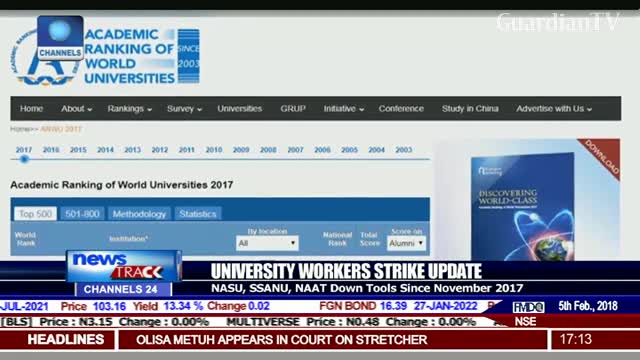Screen dimensions: 640x360
Task: Expand the Rankings menu
Action: (129, 109)
